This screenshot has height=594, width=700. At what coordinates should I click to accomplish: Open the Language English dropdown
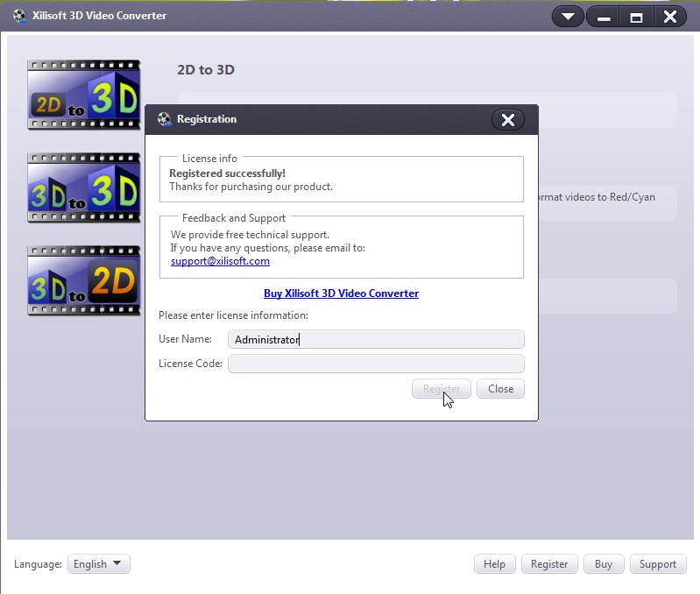click(x=99, y=563)
